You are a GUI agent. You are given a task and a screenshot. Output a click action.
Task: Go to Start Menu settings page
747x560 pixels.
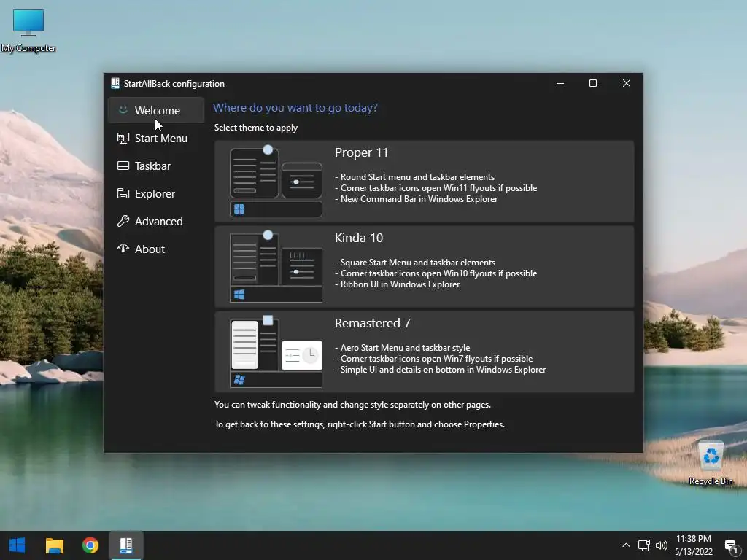click(156, 138)
